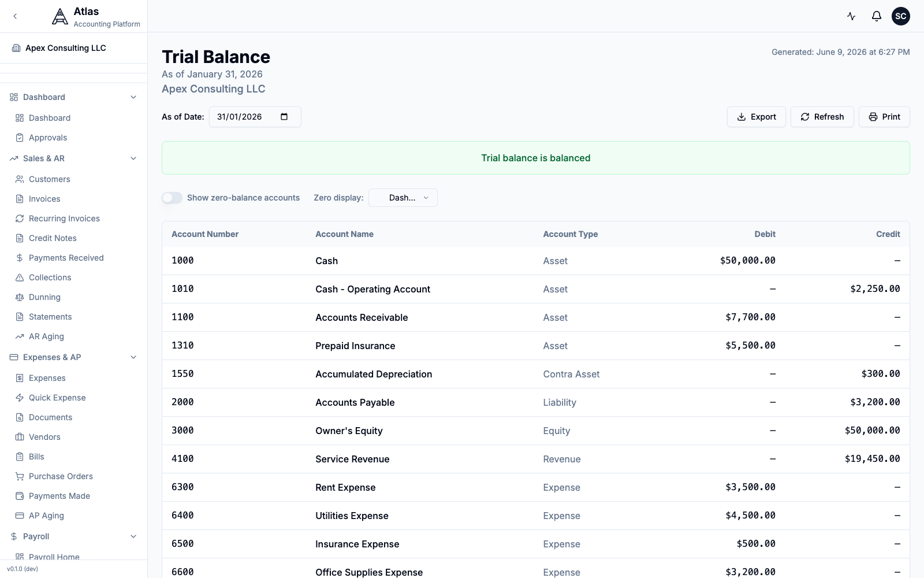Collapse the Sales & AR section chevron
Image resolution: width=924 pixels, height=578 pixels.
[x=133, y=158]
